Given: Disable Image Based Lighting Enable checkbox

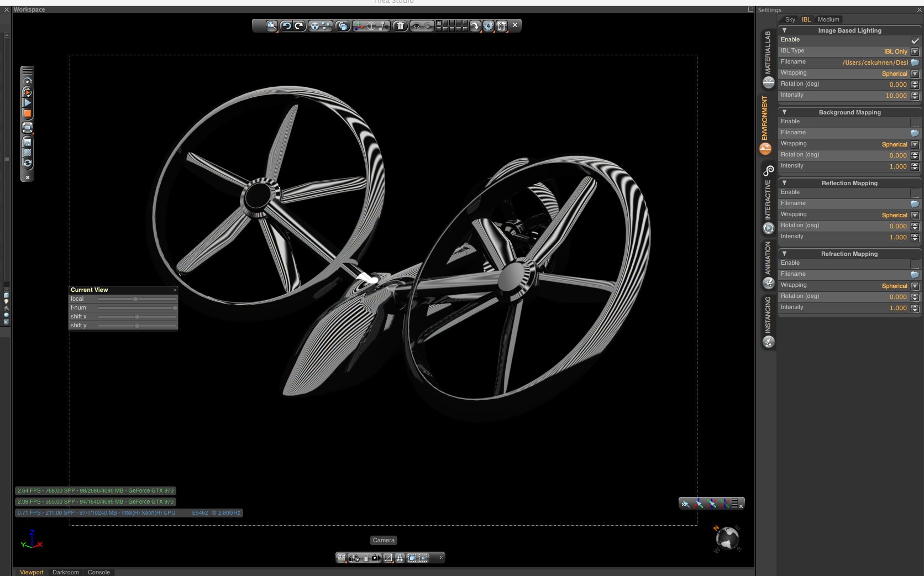Looking at the screenshot, I should (x=914, y=39).
